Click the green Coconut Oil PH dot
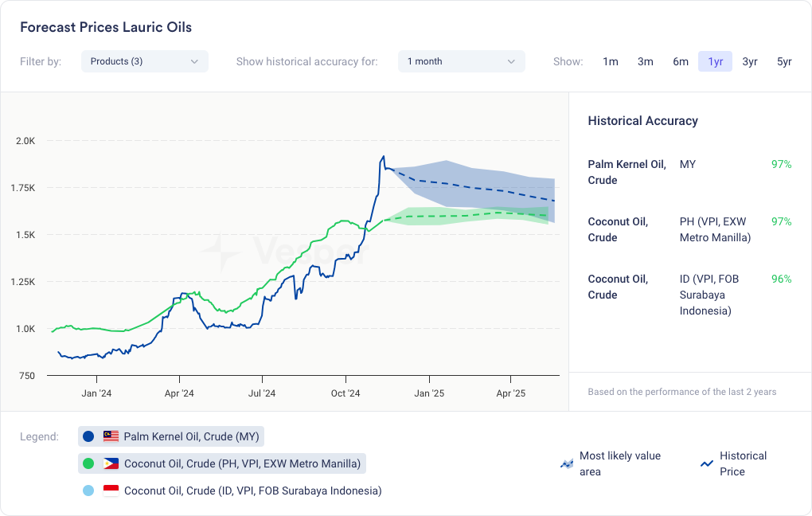 pyautogui.click(x=88, y=463)
